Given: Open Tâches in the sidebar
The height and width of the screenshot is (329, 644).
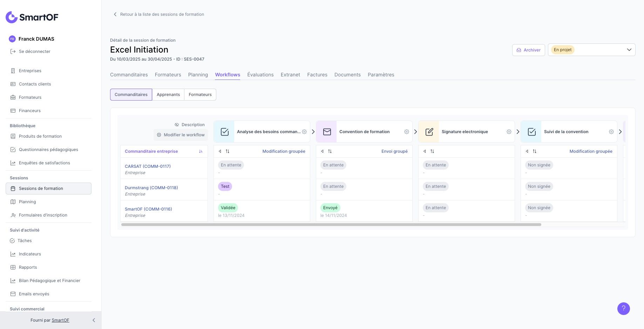Looking at the screenshot, I should (x=48, y=241).
